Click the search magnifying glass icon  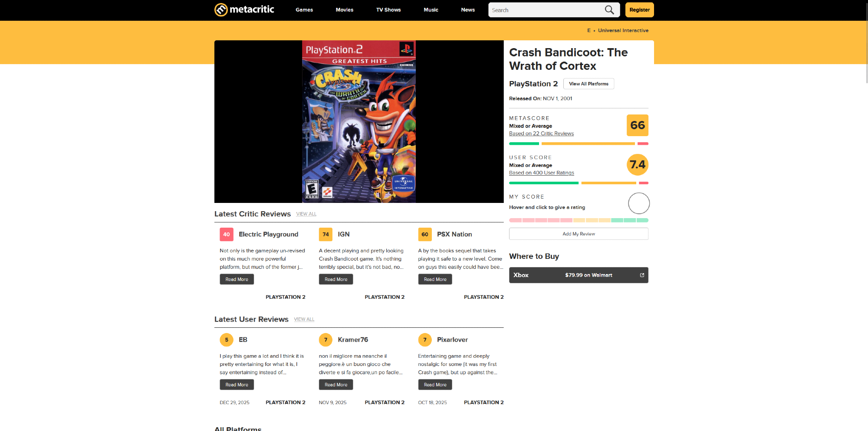coord(609,10)
